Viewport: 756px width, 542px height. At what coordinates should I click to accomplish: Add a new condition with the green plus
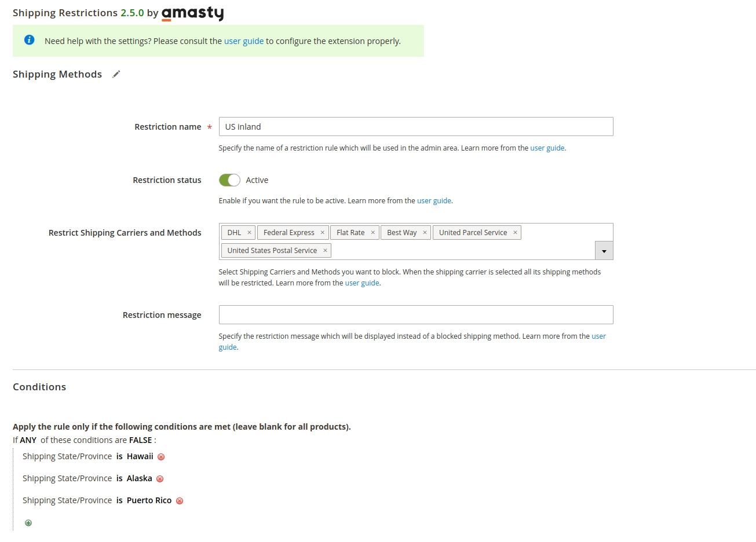pyautogui.click(x=28, y=523)
